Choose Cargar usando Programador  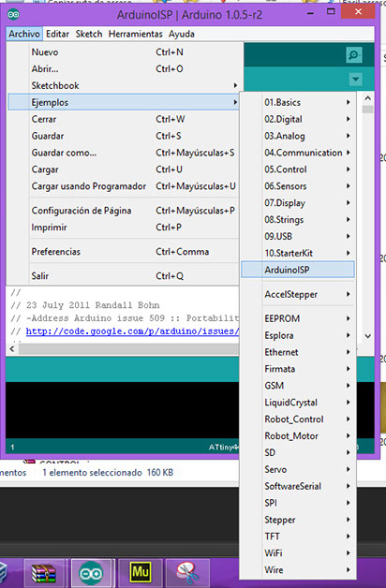(123, 186)
